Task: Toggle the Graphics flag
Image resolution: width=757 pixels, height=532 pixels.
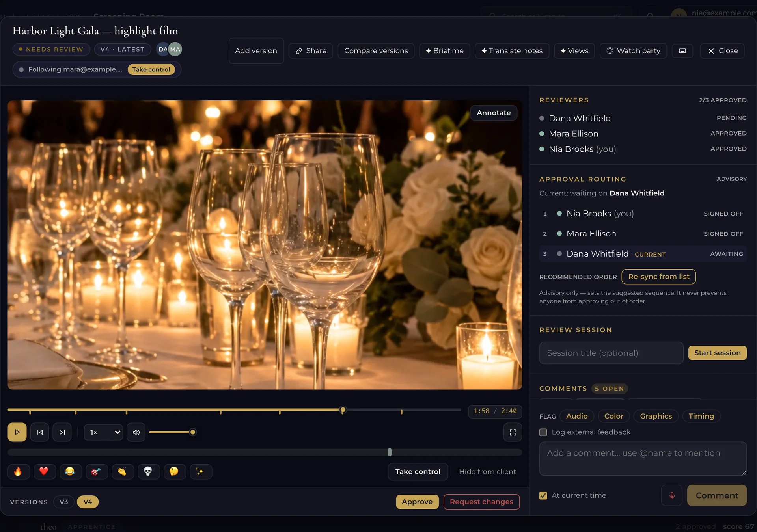Action: click(x=656, y=416)
